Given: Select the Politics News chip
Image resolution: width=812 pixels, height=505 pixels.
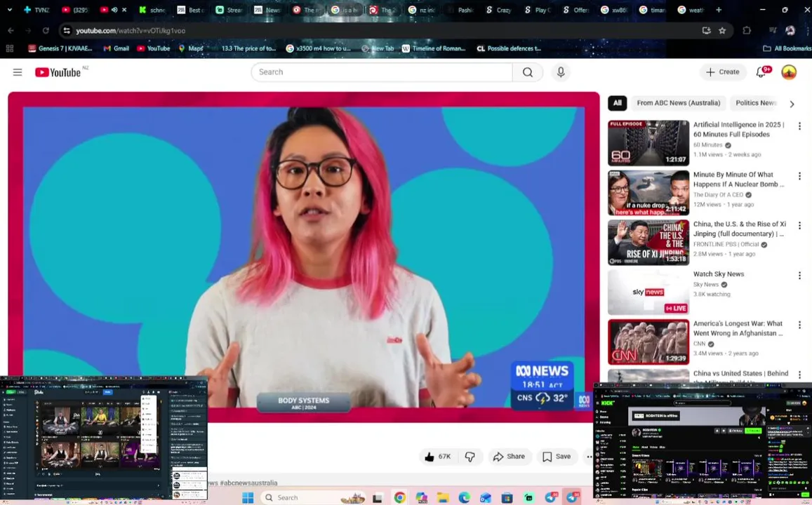Looking at the screenshot, I should [x=756, y=103].
